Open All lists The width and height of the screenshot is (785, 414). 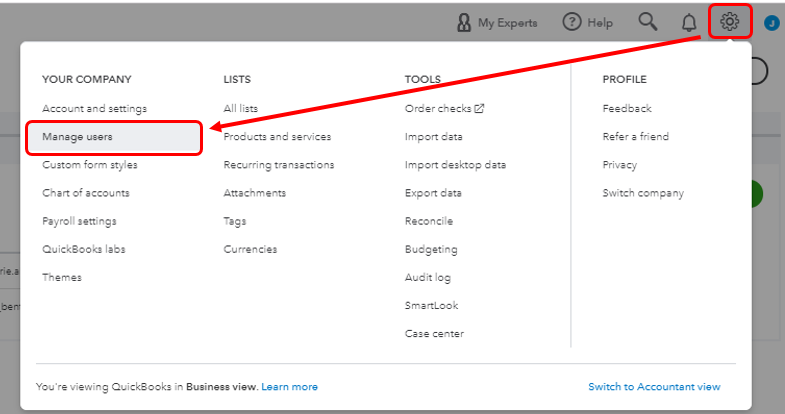coord(241,109)
